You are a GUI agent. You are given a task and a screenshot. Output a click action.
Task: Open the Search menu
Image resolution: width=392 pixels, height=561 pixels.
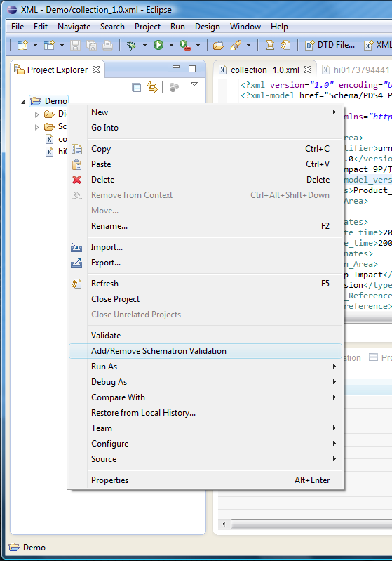pos(112,27)
